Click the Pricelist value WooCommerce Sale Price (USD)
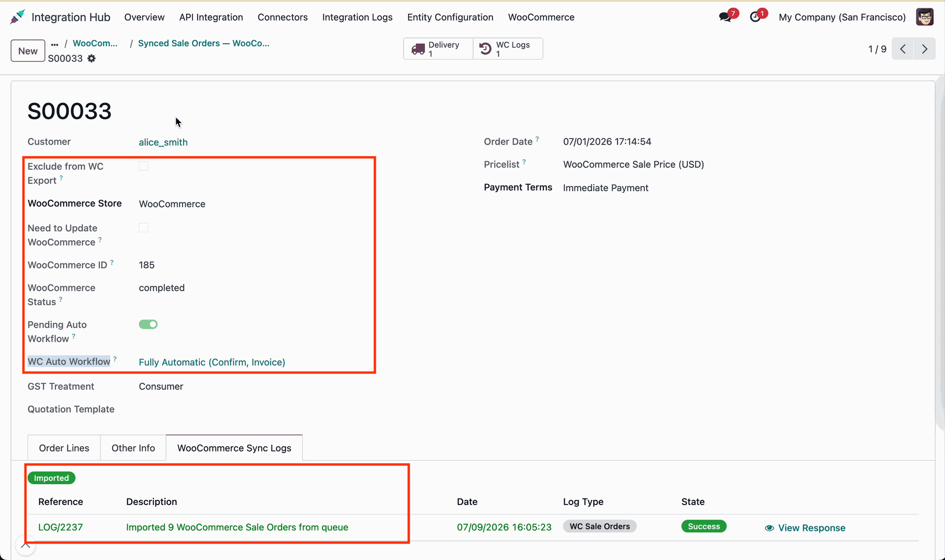 633,164
